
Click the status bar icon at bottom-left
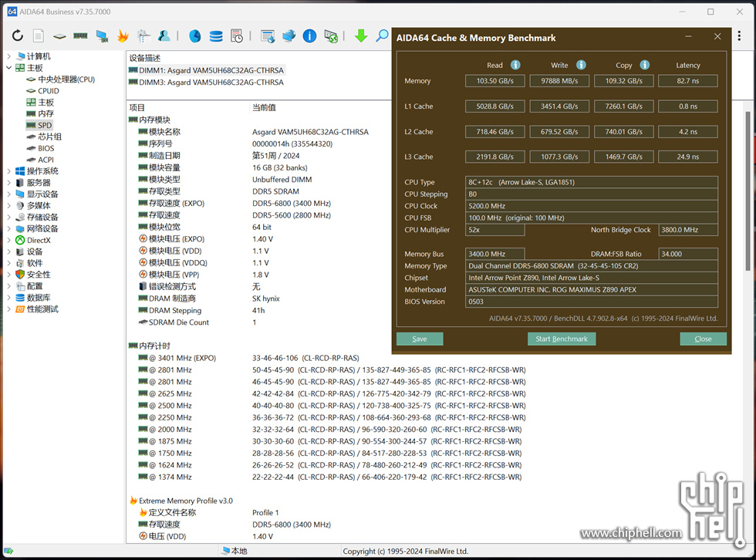pos(8,551)
